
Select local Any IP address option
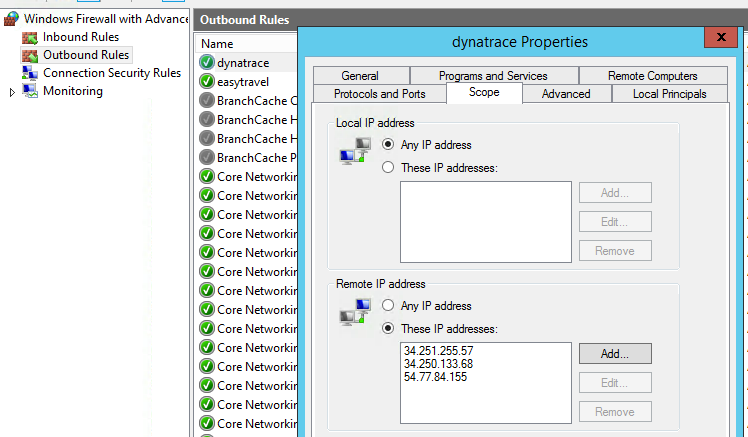click(x=388, y=145)
